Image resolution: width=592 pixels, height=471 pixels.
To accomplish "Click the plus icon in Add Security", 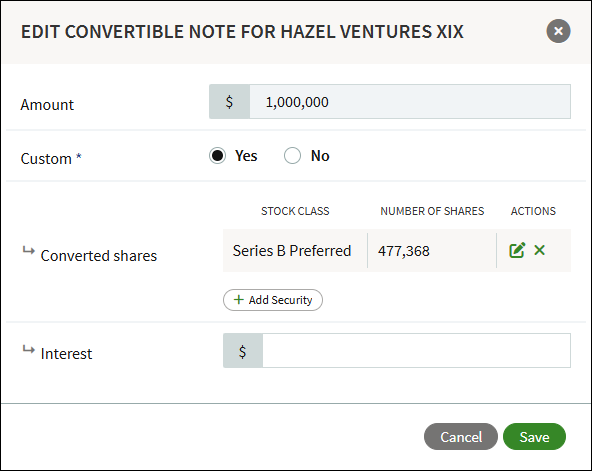I will [x=239, y=300].
